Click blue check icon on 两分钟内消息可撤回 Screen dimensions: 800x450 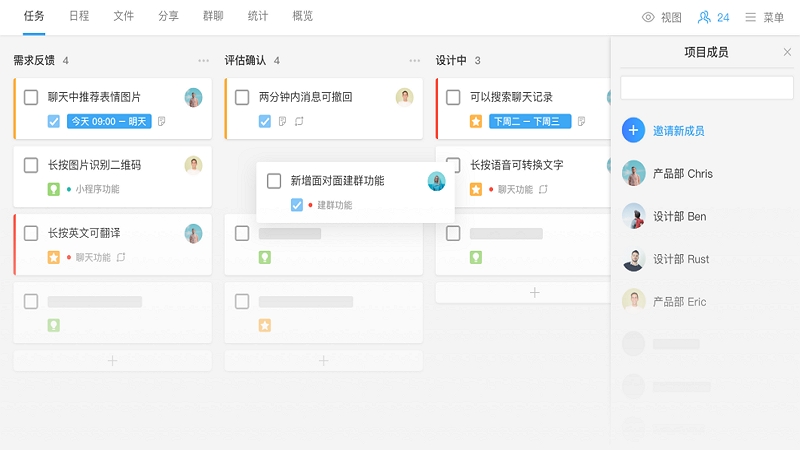tap(265, 121)
